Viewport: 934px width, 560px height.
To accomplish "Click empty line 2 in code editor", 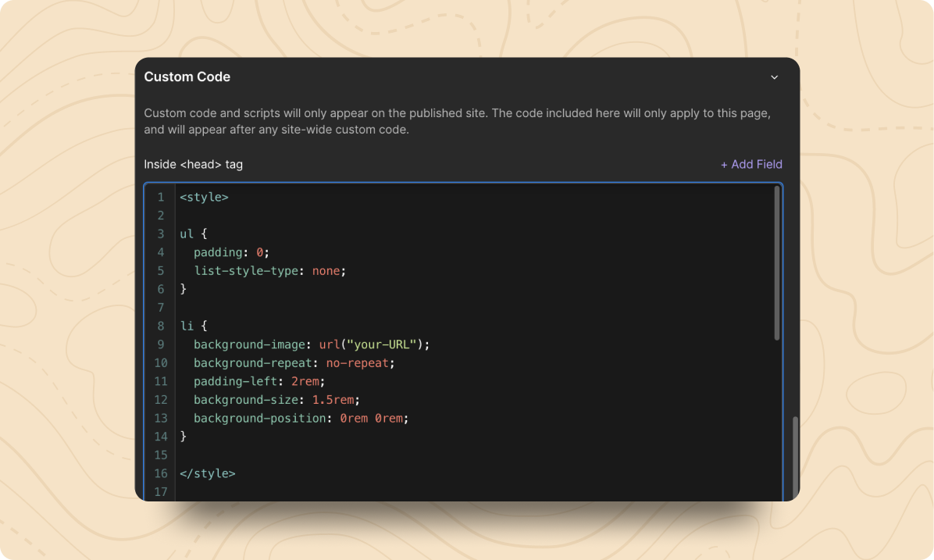I will (473, 216).
